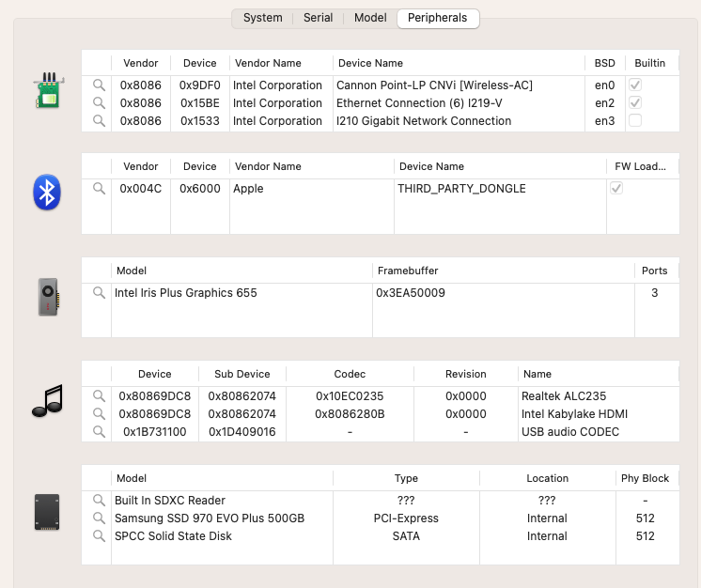Select device ID 0x9DF0 cell
The height and width of the screenshot is (588, 701).
pos(200,85)
